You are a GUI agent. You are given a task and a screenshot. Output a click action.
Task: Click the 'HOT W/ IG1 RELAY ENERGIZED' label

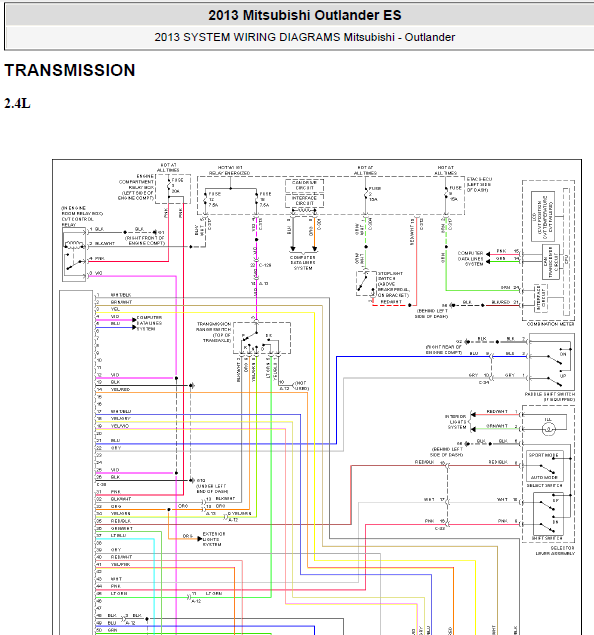tap(229, 170)
